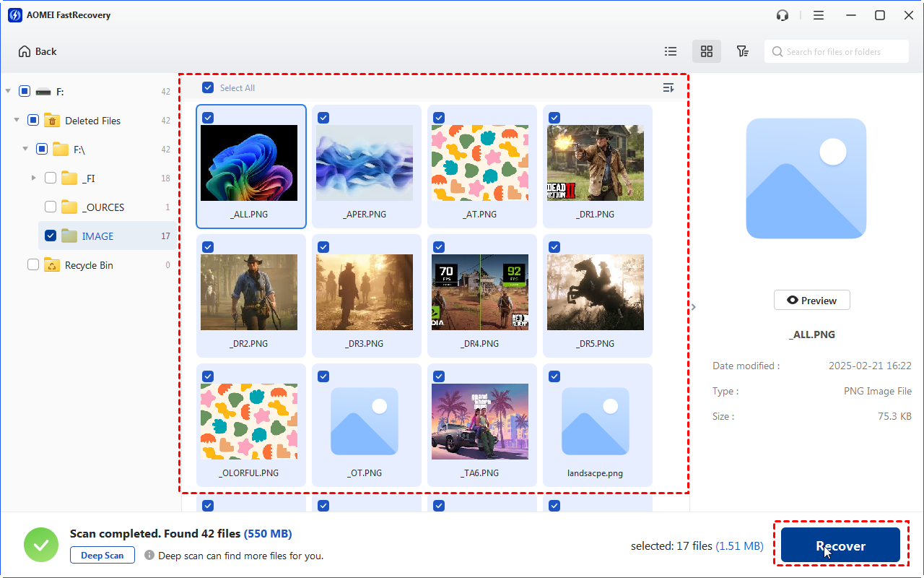Select the _TA6.PNG thumbnail
Viewport: 924px width, 578px height.
click(480, 421)
